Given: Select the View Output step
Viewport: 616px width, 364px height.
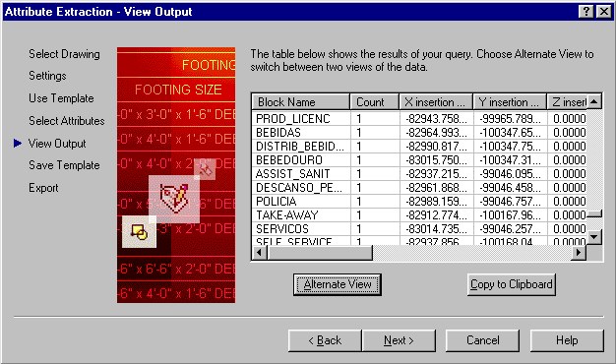Looking at the screenshot, I should 57,144.
